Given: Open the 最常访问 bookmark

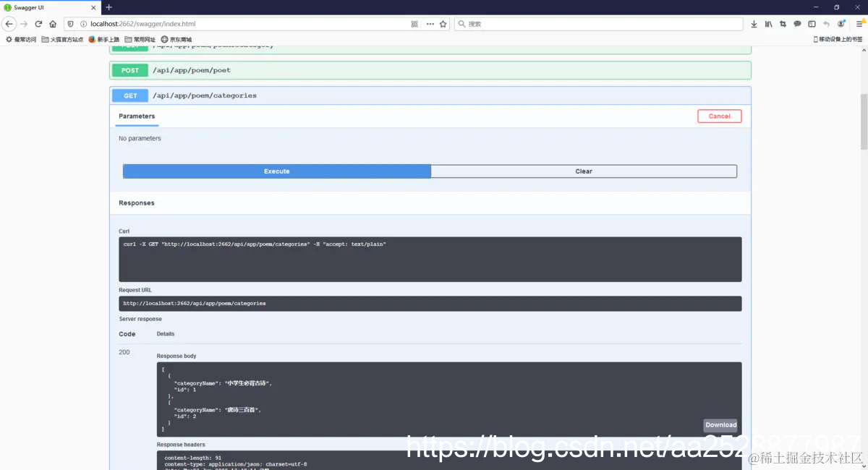Looking at the screenshot, I should 21,40.
